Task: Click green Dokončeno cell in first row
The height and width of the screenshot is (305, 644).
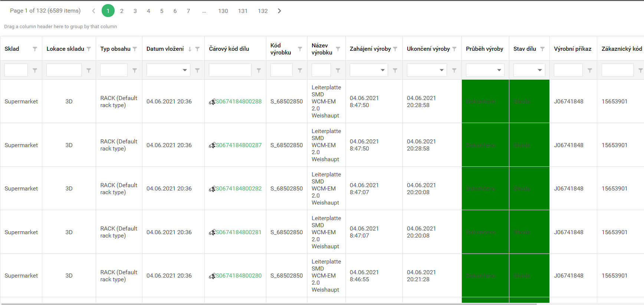Action: point(485,102)
